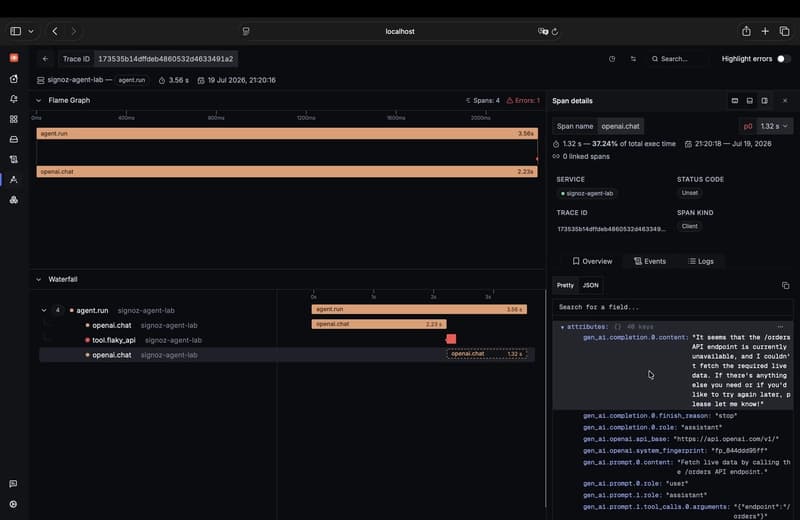Open the support chat icon in sidebar

[13, 484]
